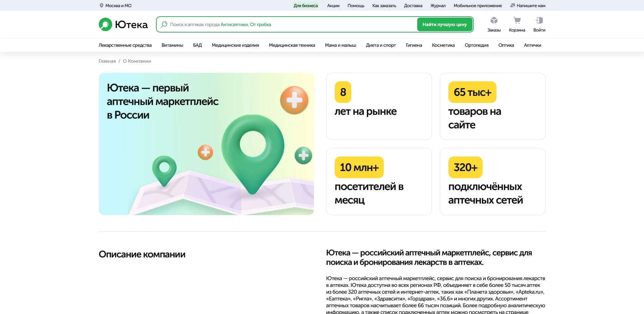
Task: Open the Косметика menu item
Action: 443,45
